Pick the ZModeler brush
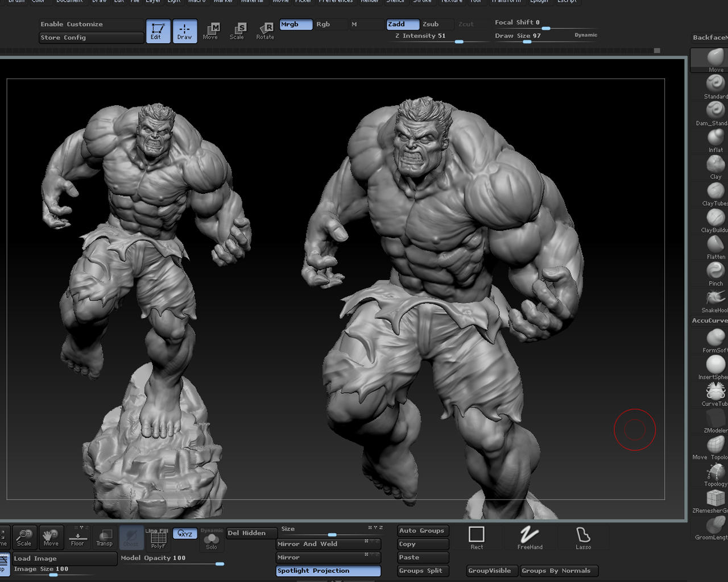Viewport: 728px width, 582px height. [715, 421]
